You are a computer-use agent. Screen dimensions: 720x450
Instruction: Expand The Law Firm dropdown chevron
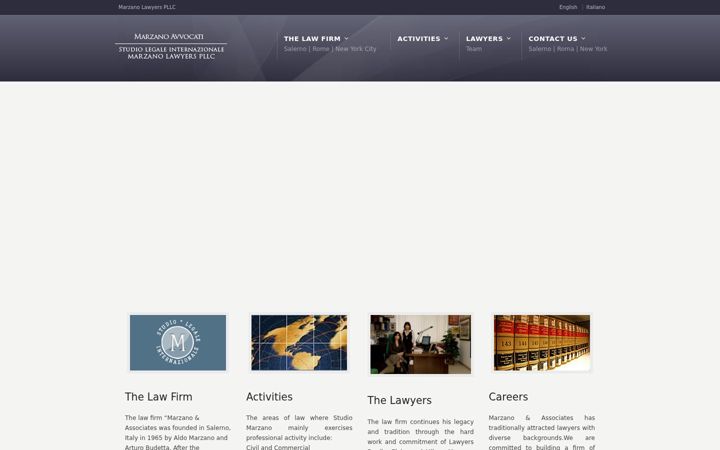[x=346, y=39]
